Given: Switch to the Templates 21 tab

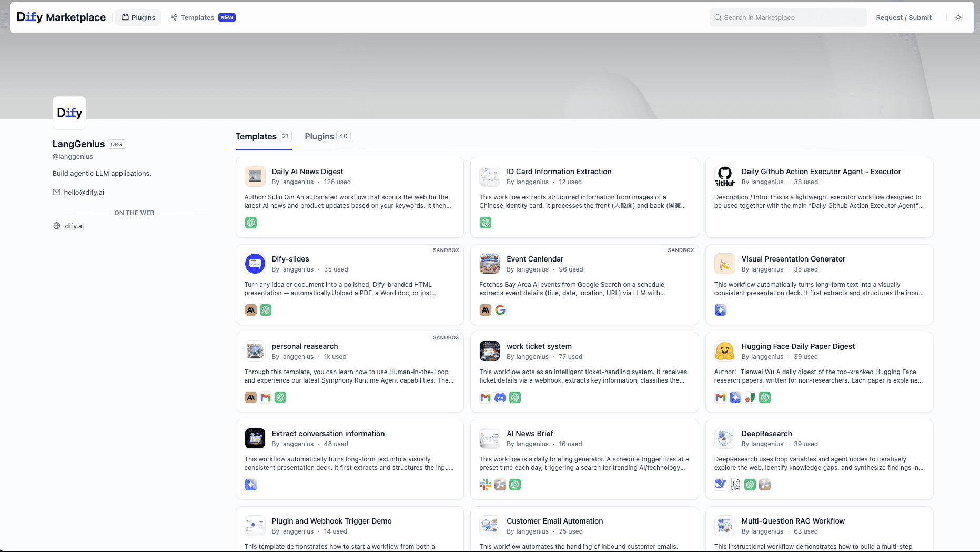Looking at the screenshot, I should click(x=264, y=136).
